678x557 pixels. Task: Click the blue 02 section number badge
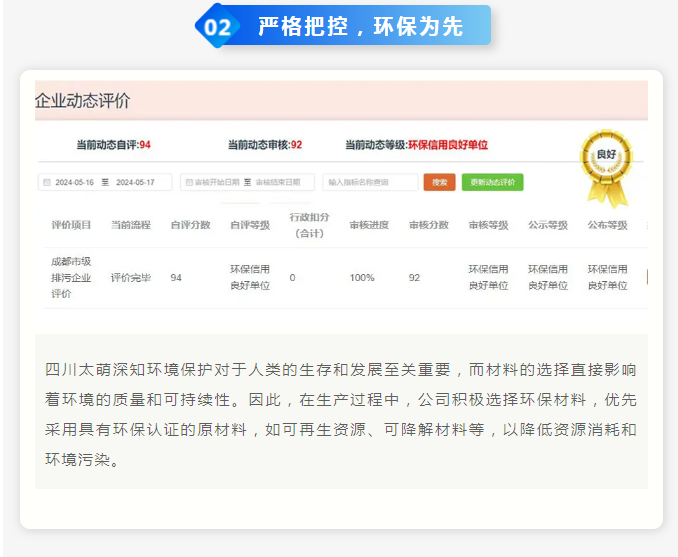click(x=217, y=27)
